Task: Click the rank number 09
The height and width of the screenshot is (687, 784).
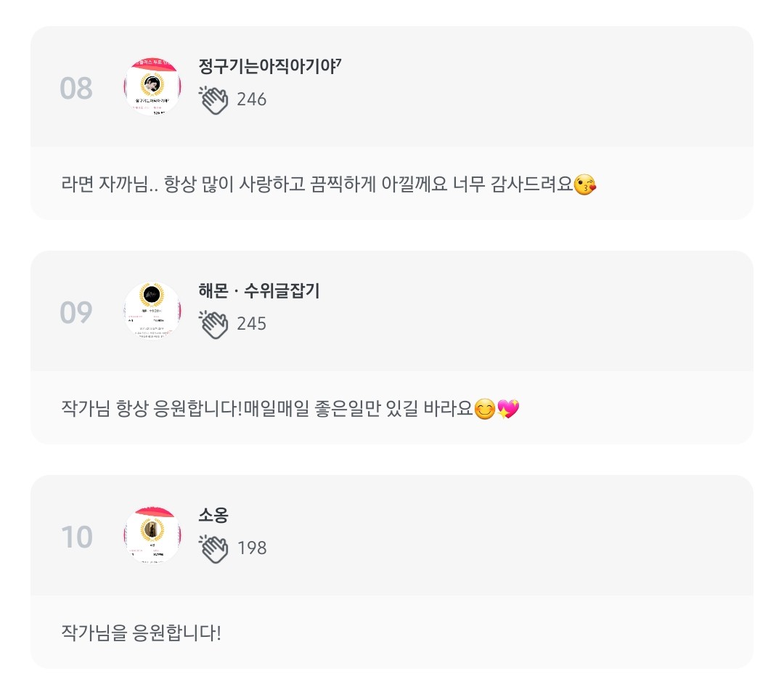Action: (x=76, y=313)
